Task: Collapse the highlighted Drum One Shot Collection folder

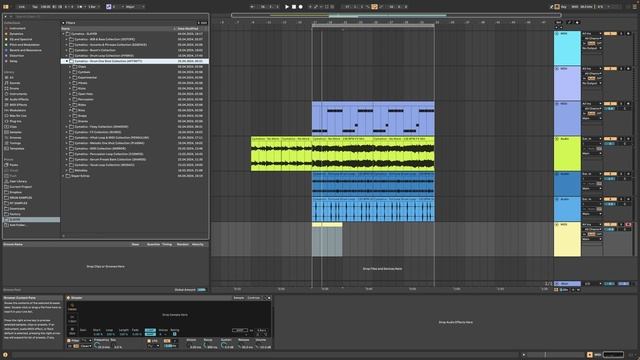Action: click(67, 61)
